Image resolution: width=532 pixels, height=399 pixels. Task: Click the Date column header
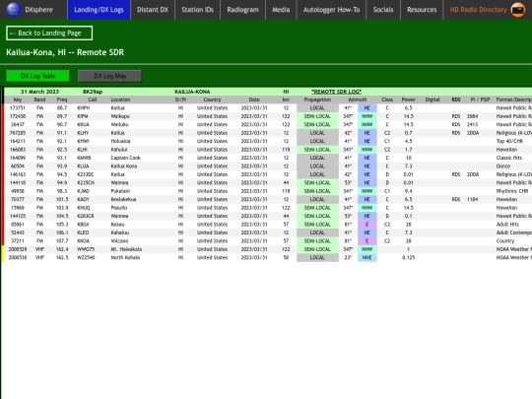click(254, 100)
